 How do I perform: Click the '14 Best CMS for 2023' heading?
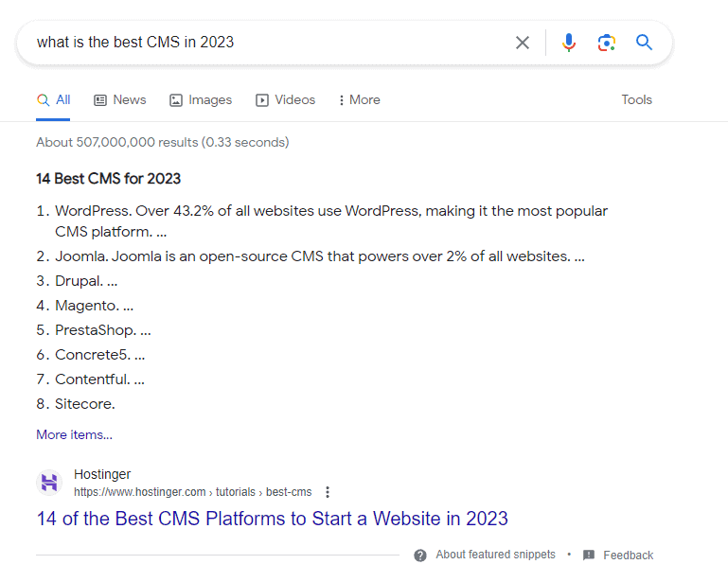click(109, 179)
